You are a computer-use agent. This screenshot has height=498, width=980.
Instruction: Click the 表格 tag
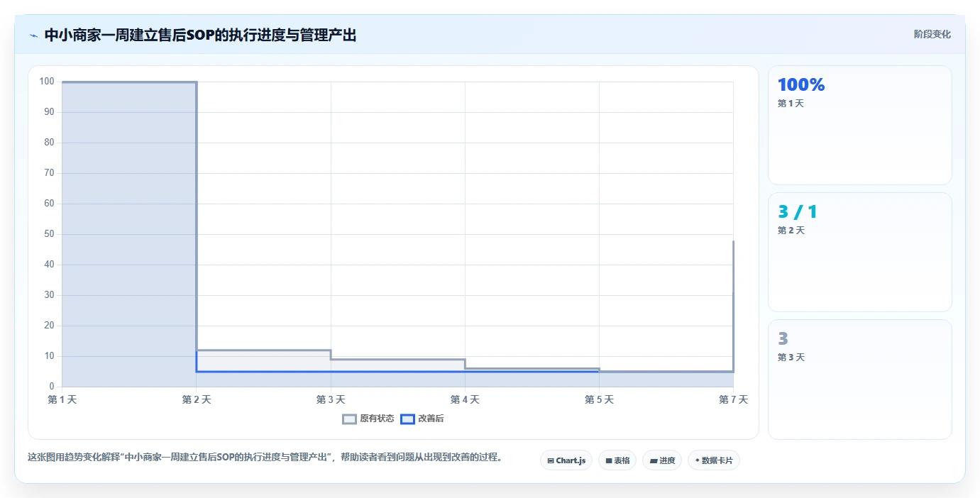(617, 460)
